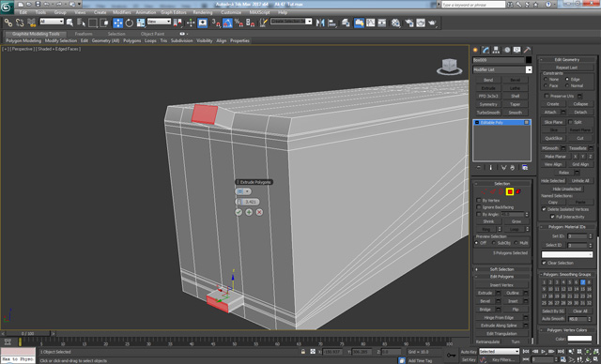
Task: Select the Face constraint radio
Action: pos(546,85)
